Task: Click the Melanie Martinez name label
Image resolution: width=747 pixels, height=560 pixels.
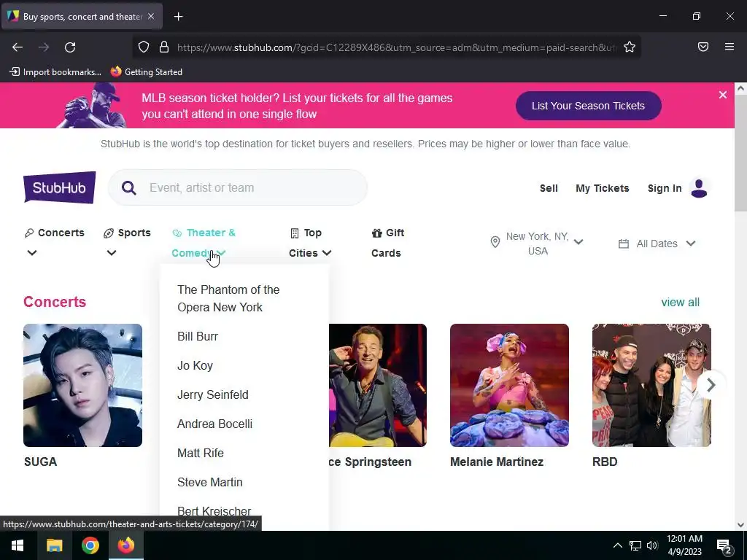Action: (497, 462)
